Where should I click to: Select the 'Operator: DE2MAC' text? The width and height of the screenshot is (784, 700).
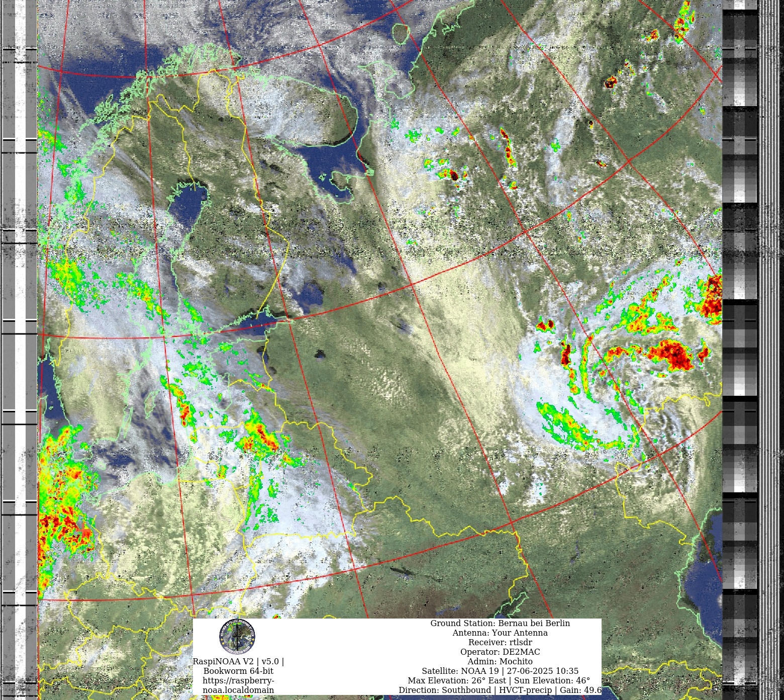(500, 652)
